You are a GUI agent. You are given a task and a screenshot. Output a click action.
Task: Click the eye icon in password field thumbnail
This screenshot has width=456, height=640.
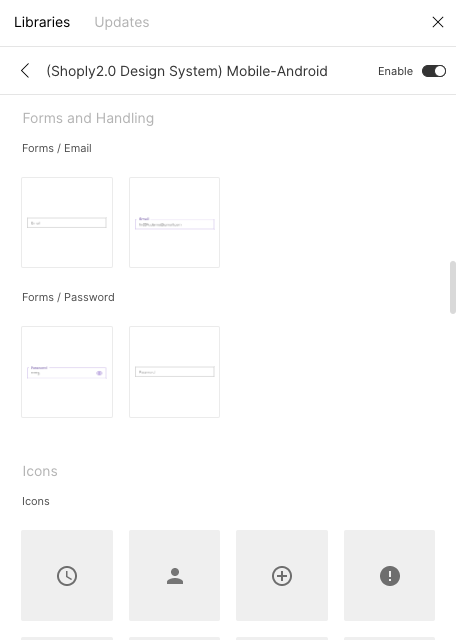click(99, 373)
